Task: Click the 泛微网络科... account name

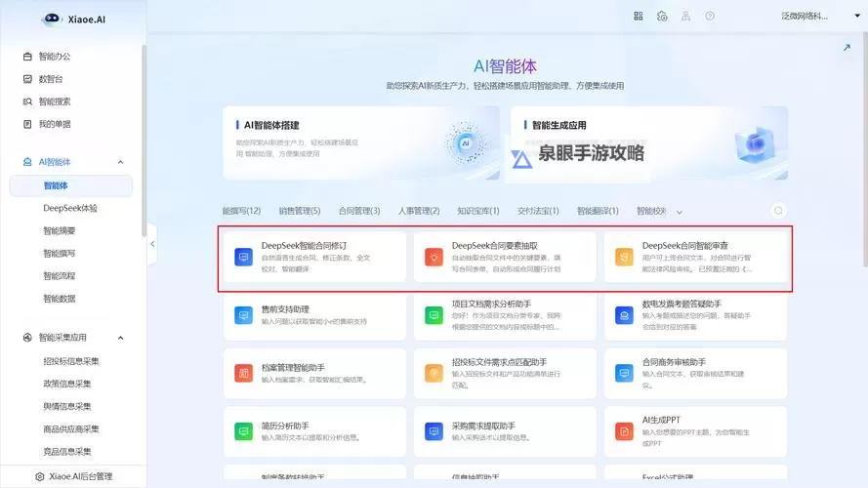Action: (805, 16)
